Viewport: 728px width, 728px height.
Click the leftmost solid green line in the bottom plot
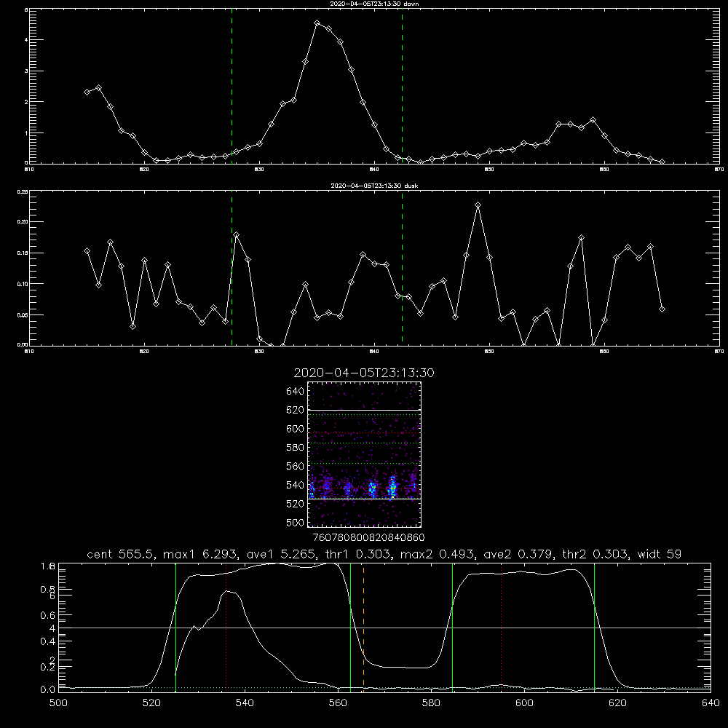pyautogui.click(x=175, y=627)
